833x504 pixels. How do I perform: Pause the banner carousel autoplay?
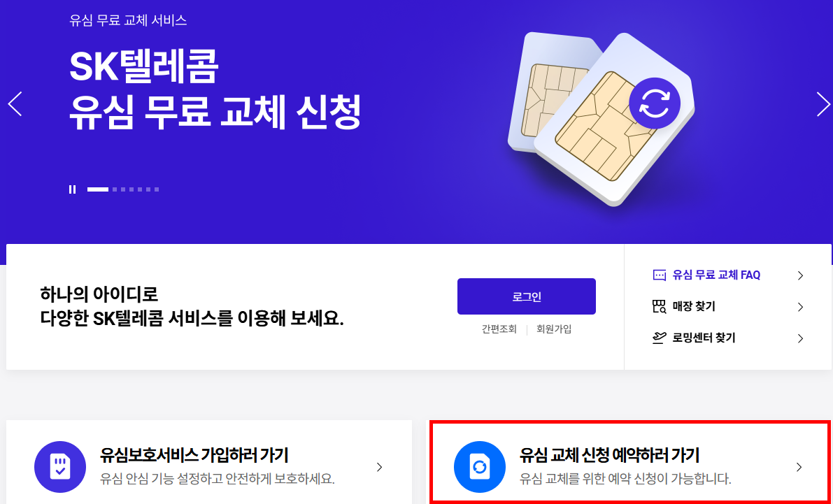72,189
